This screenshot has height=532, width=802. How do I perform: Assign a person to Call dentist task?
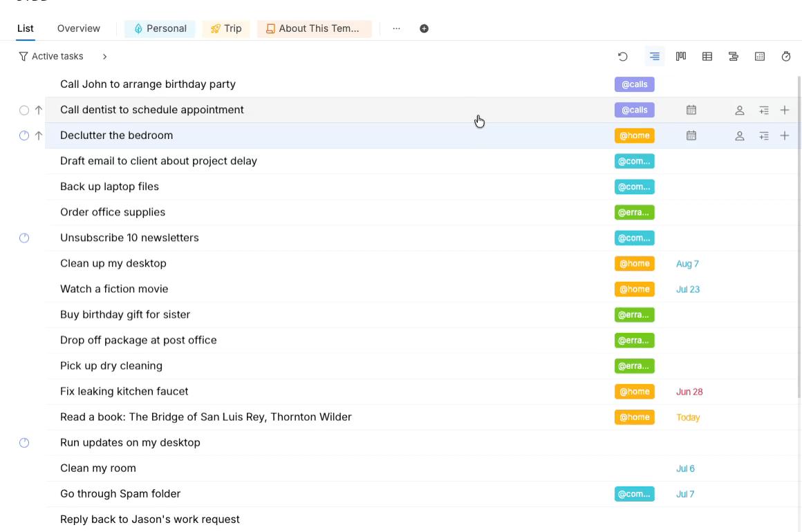[740, 110]
